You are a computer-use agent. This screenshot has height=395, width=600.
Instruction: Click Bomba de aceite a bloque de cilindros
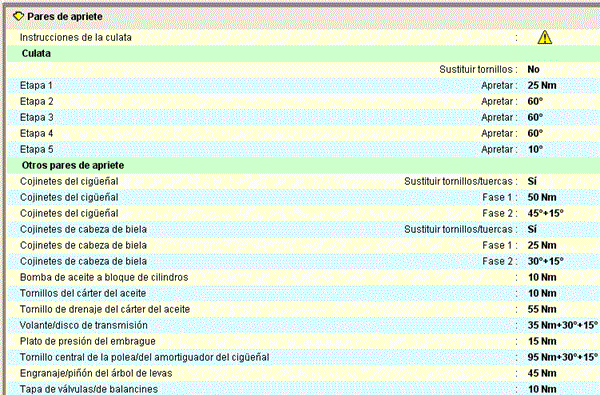click(104, 277)
